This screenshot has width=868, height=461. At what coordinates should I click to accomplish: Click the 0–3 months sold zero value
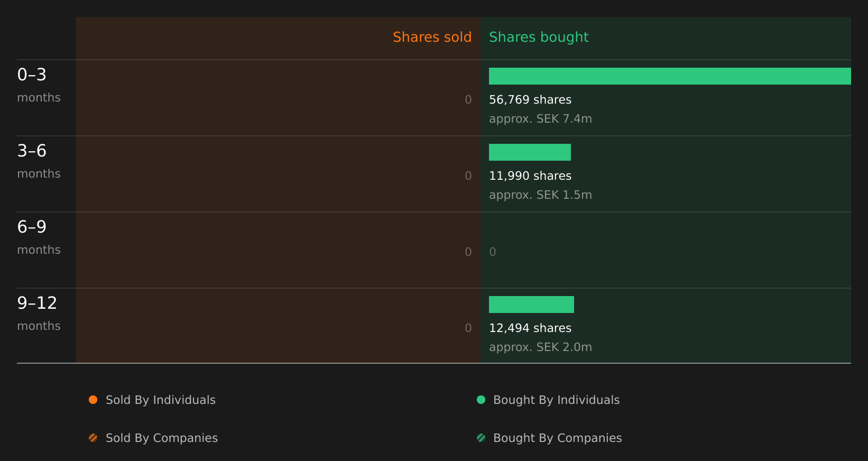(468, 100)
